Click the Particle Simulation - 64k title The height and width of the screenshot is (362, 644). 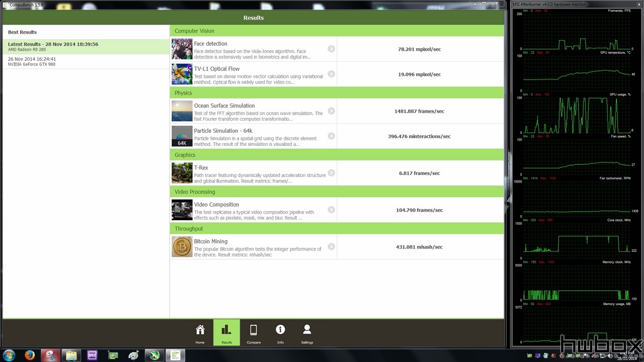click(223, 131)
